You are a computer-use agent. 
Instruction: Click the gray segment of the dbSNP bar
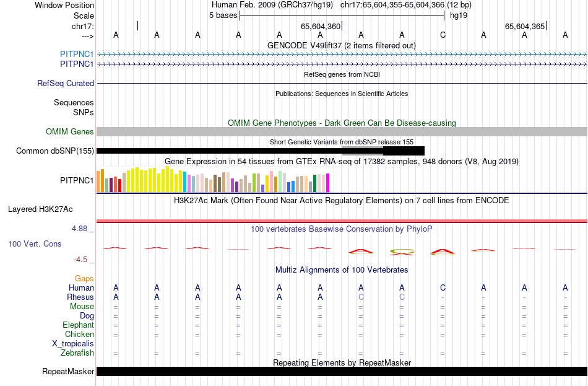coord(363,151)
